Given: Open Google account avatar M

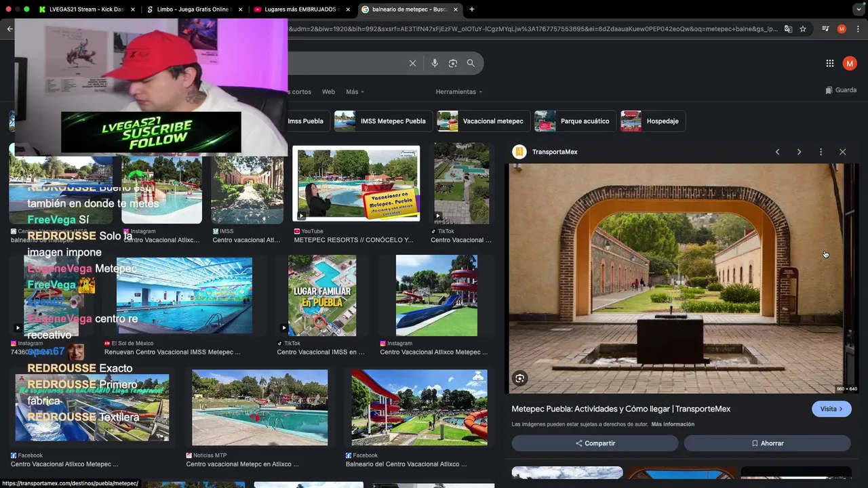Looking at the screenshot, I should (850, 63).
